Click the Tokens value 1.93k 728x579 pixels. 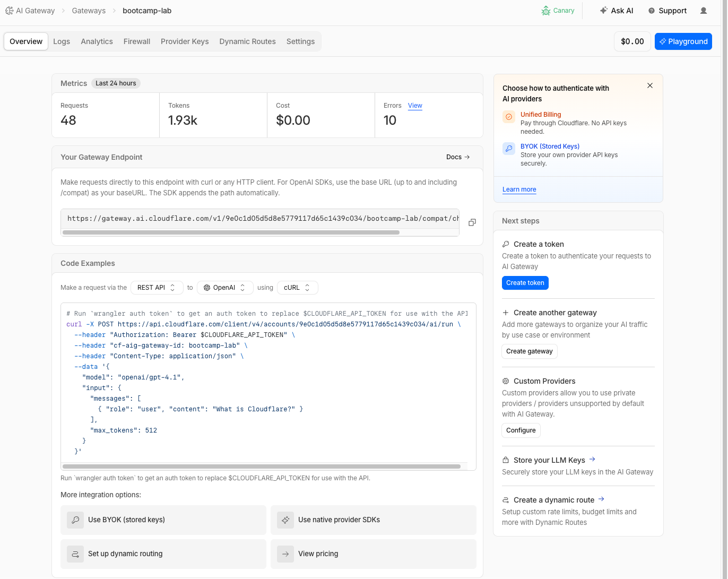(183, 120)
